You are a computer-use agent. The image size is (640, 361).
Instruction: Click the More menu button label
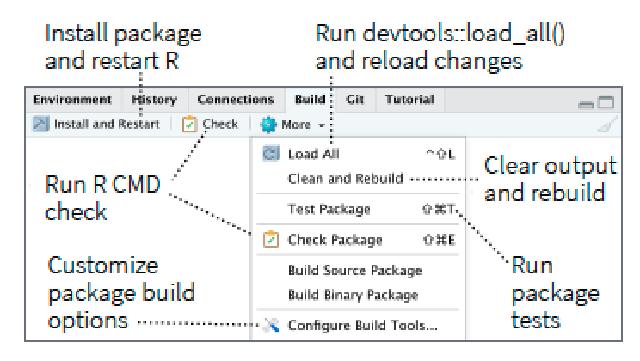coord(296,125)
